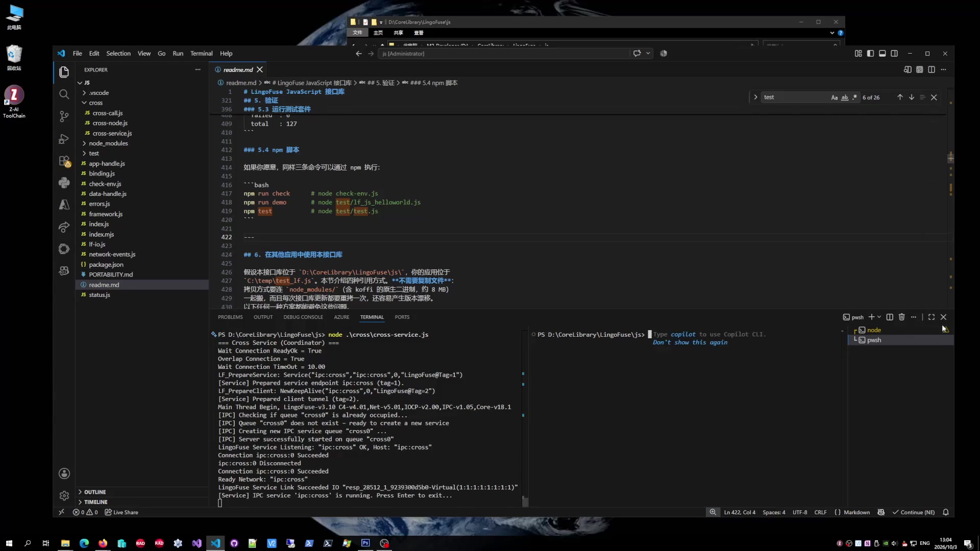
Task: Open Extensions view in activity bar
Action: (64, 161)
